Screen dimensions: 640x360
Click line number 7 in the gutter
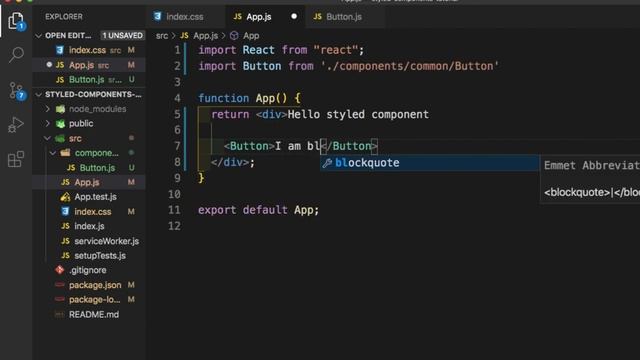[x=177, y=146]
